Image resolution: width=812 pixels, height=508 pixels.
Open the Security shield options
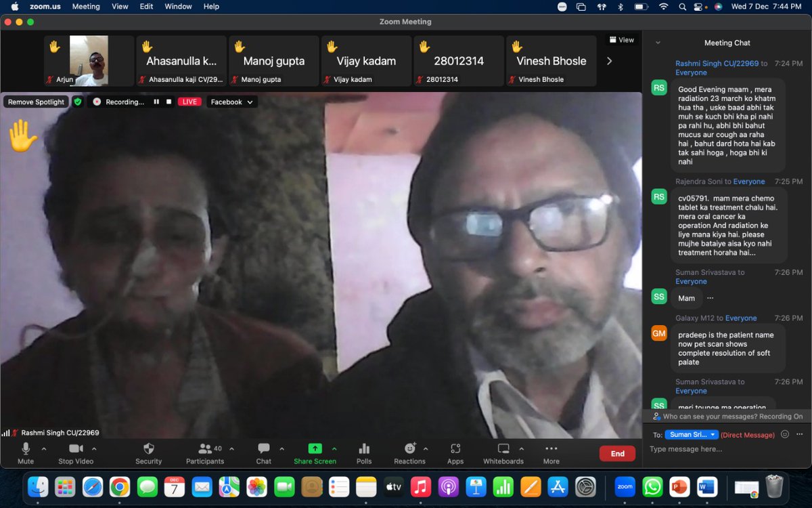(148, 453)
